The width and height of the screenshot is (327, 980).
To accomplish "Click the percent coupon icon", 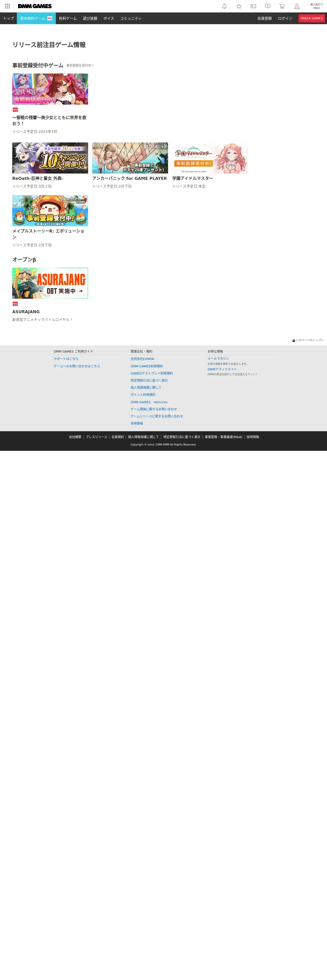I will click(x=253, y=6).
